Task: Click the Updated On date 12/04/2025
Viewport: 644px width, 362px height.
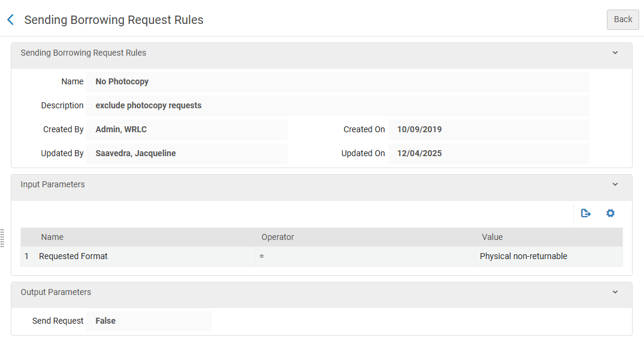Action: point(488,153)
